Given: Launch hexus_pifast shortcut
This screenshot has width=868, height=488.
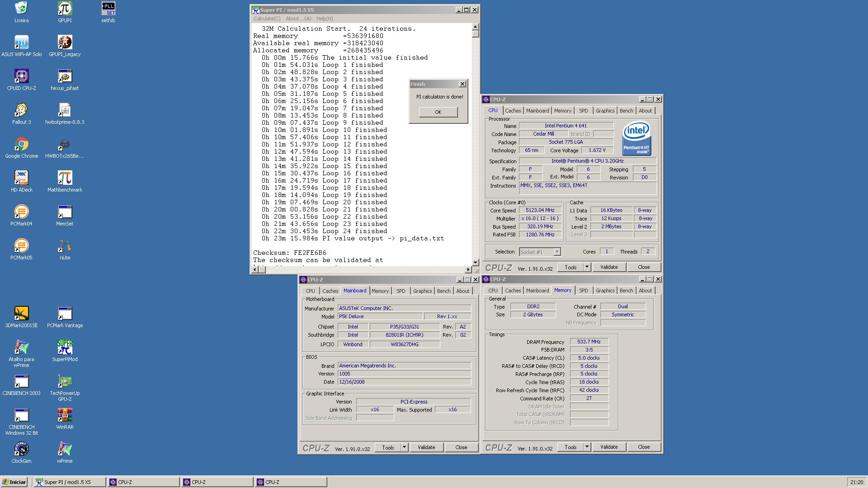Looking at the screenshot, I should [65, 80].
